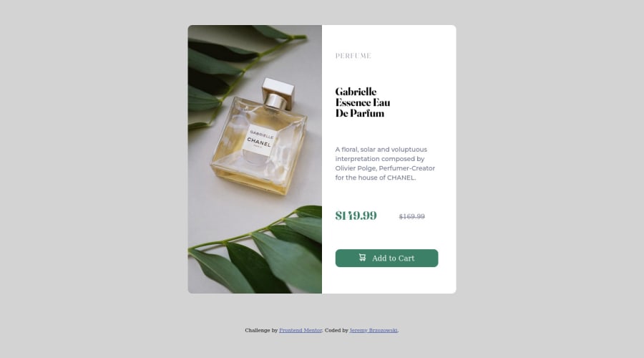
Task: Click the 'A floral, solar and voluptuous' line
Action: (381, 150)
